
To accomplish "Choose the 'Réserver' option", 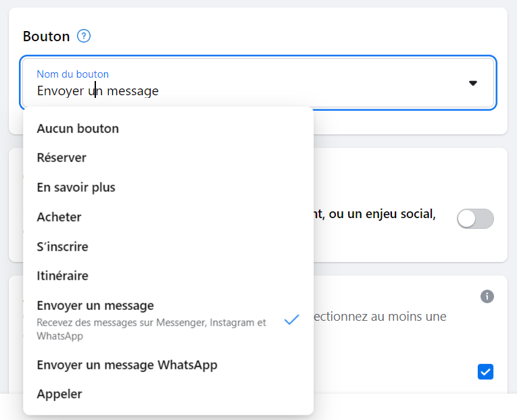I will tap(61, 157).
